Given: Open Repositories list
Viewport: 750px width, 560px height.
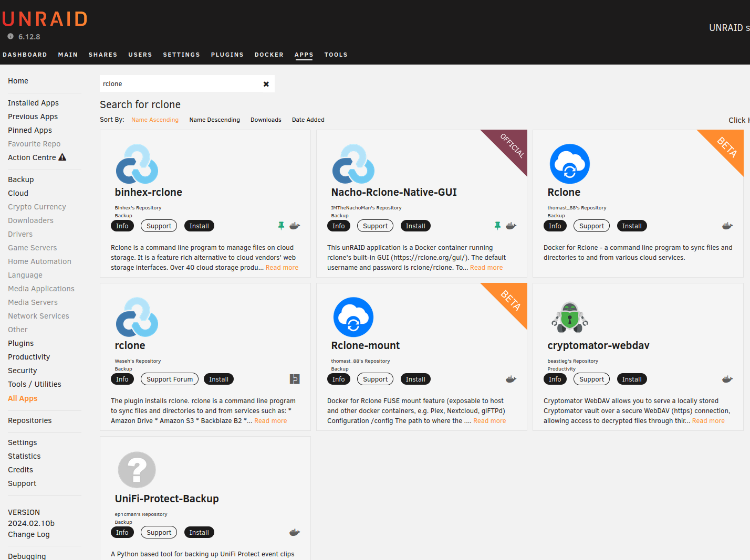Looking at the screenshot, I should point(30,420).
